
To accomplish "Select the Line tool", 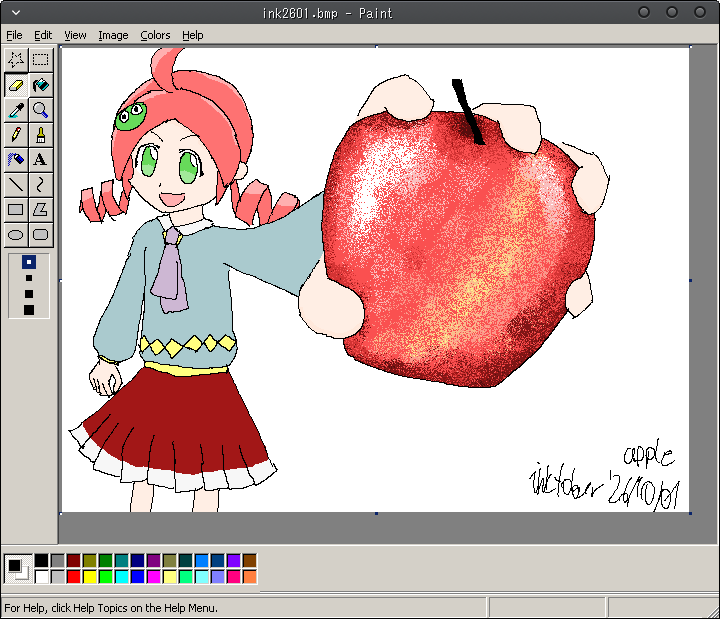I will coord(16,185).
